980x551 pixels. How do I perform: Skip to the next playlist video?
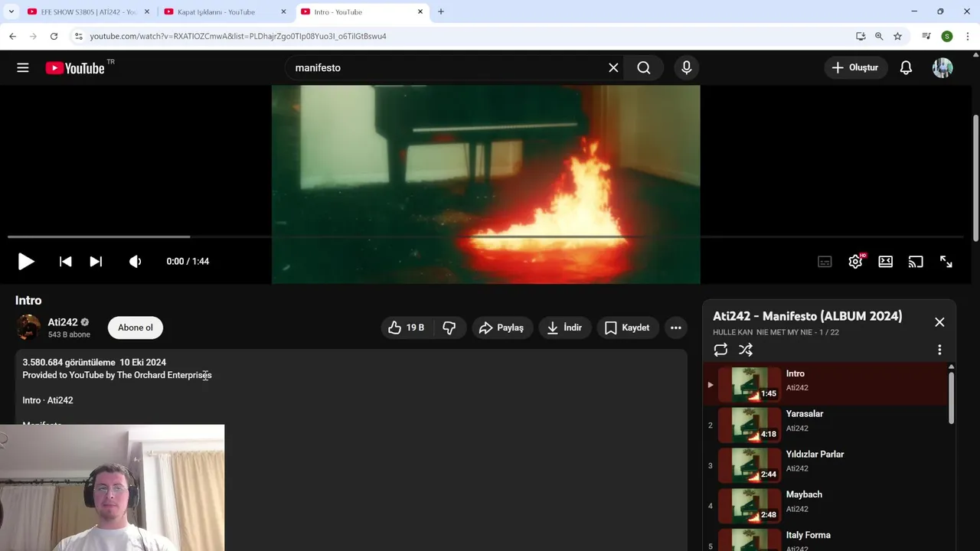tap(96, 261)
